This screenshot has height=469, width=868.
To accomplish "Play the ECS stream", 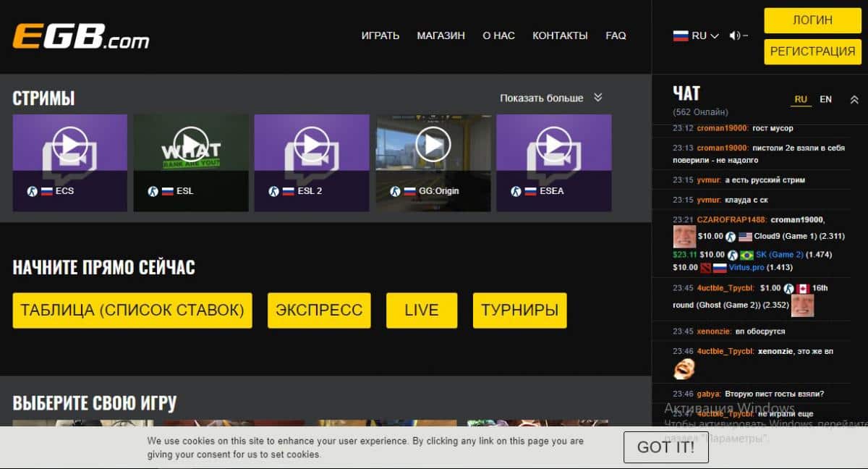I will [70, 145].
